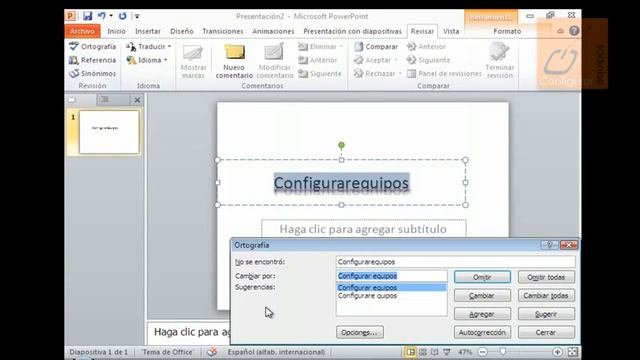Click Modificar comentario
Screen dimensions: 640x360
[x=276, y=61]
